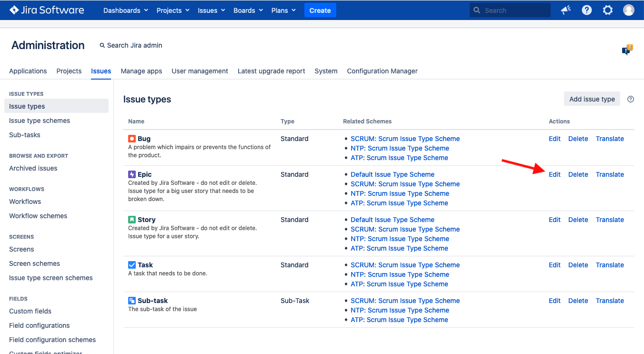
Task: Select Issue types in the sidebar
Action: 56,106
